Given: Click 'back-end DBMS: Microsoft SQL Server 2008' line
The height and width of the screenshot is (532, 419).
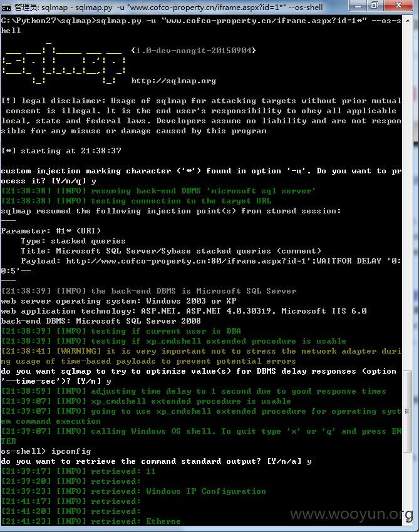Looking at the screenshot, I should coord(101,321).
